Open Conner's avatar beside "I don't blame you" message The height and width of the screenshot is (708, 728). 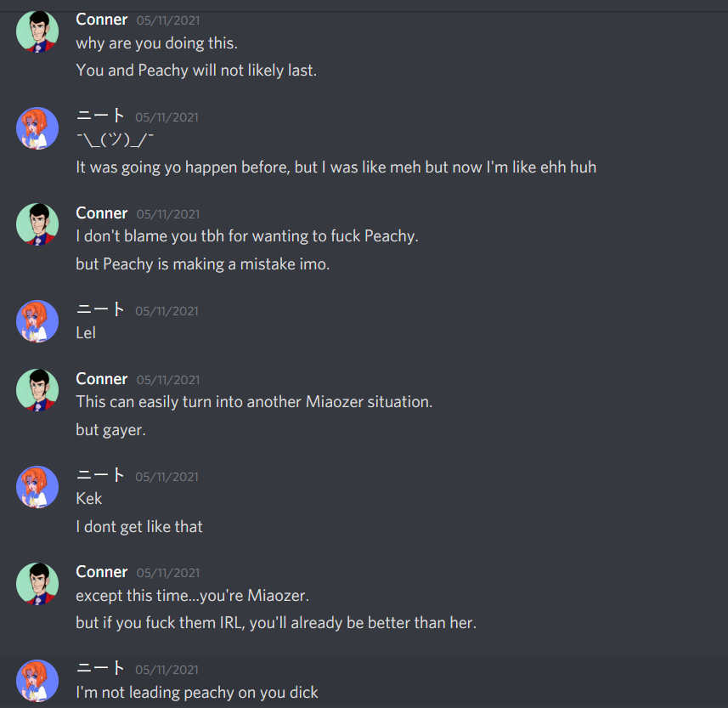[x=37, y=224]
